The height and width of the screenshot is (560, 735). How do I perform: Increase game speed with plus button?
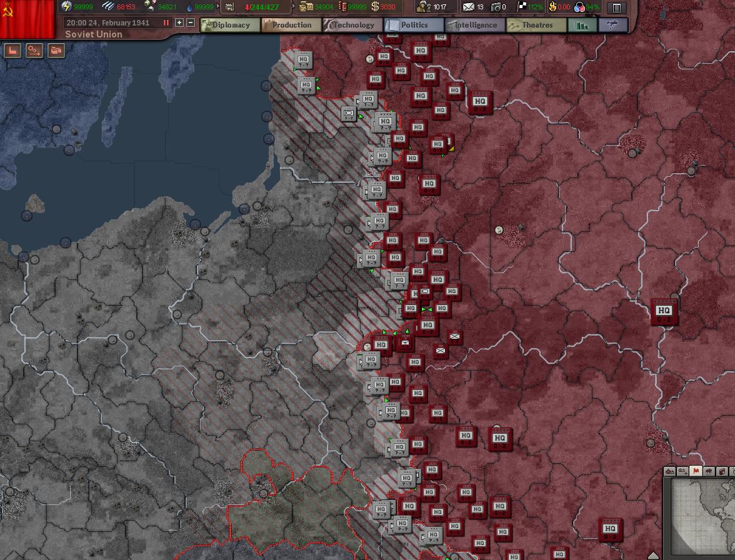click(x=179, y=22)
